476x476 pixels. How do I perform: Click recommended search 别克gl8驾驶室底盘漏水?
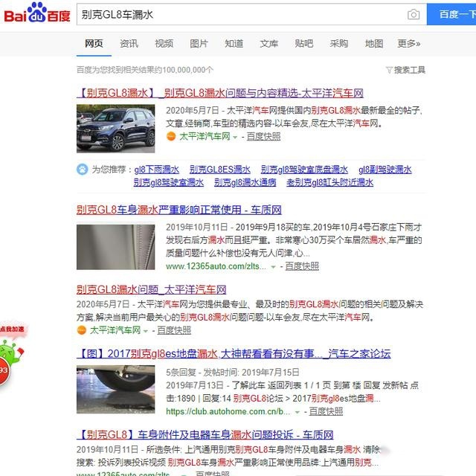point(304,170)
